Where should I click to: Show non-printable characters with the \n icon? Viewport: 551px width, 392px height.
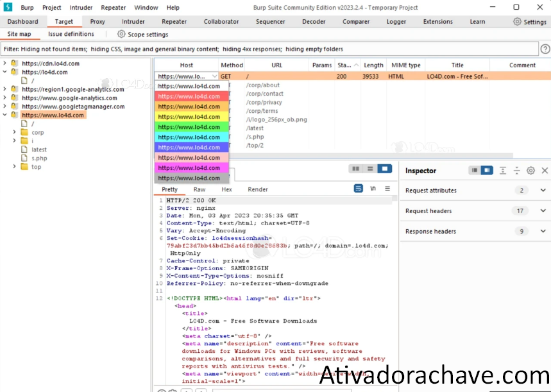[x=373, y=188]
